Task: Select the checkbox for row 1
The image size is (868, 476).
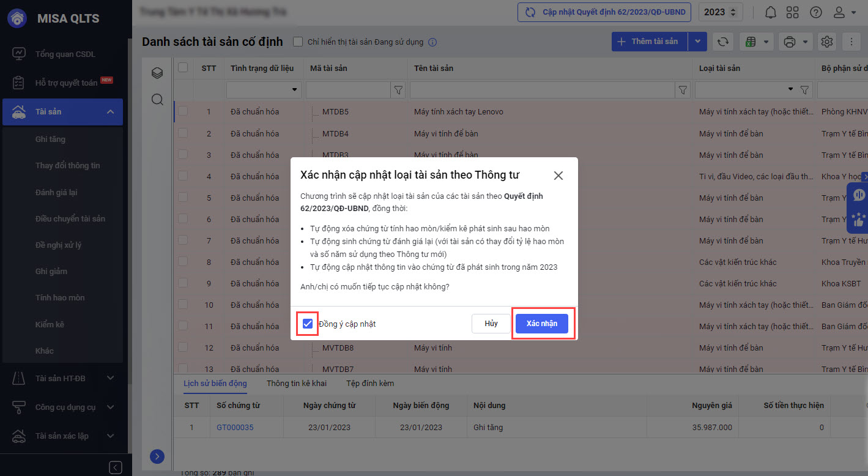Action: tap(183, 111)
